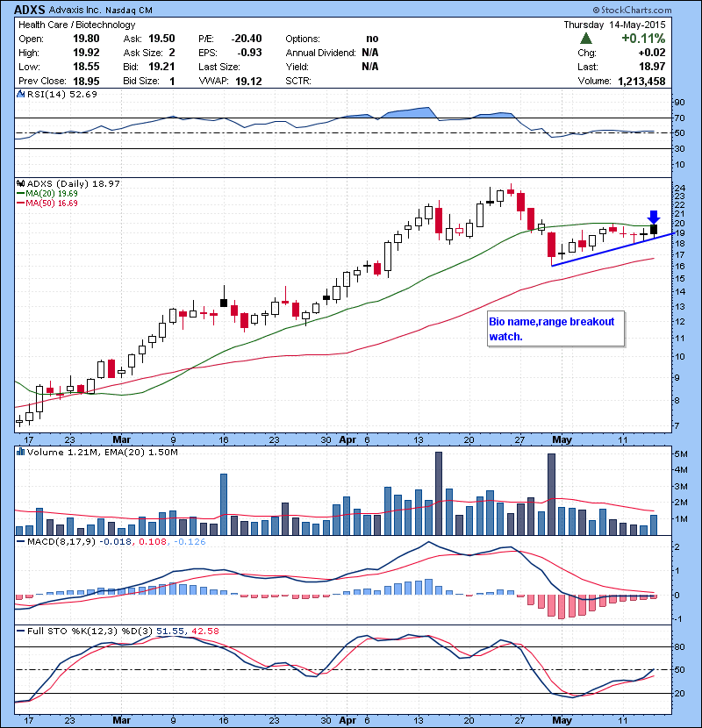Click the +0.11% percent change value
Image resolution: width=702 pixels, height=728 pixels.
(643, 38)
